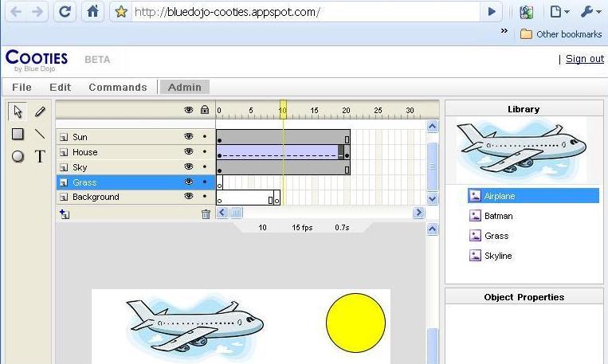Click the Sky layer icon

click(64, 167)
